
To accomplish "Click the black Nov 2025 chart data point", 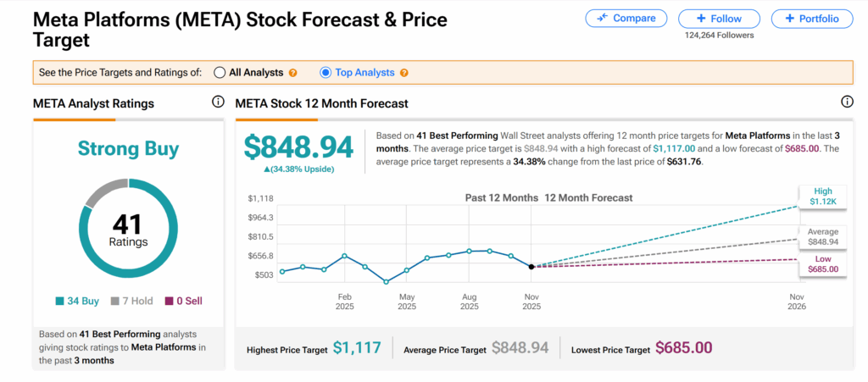I will click(x=531, y=266).
